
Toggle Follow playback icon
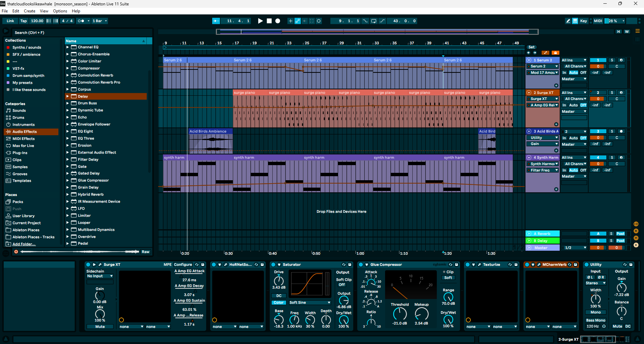tap(216, 21)
